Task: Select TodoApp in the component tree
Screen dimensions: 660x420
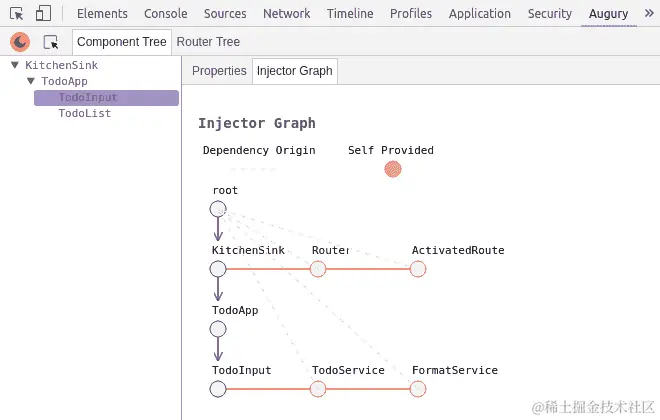Action: coord(64,81)
